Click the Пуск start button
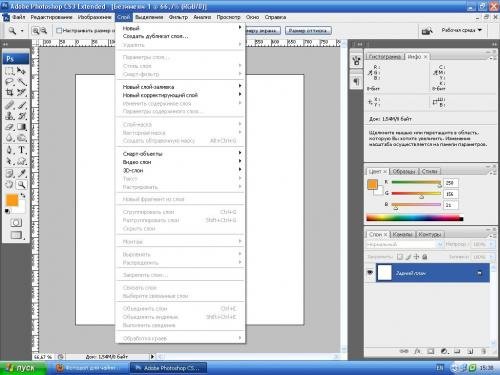The height and width of the screenshot is (375, 500). pos(23,368)
